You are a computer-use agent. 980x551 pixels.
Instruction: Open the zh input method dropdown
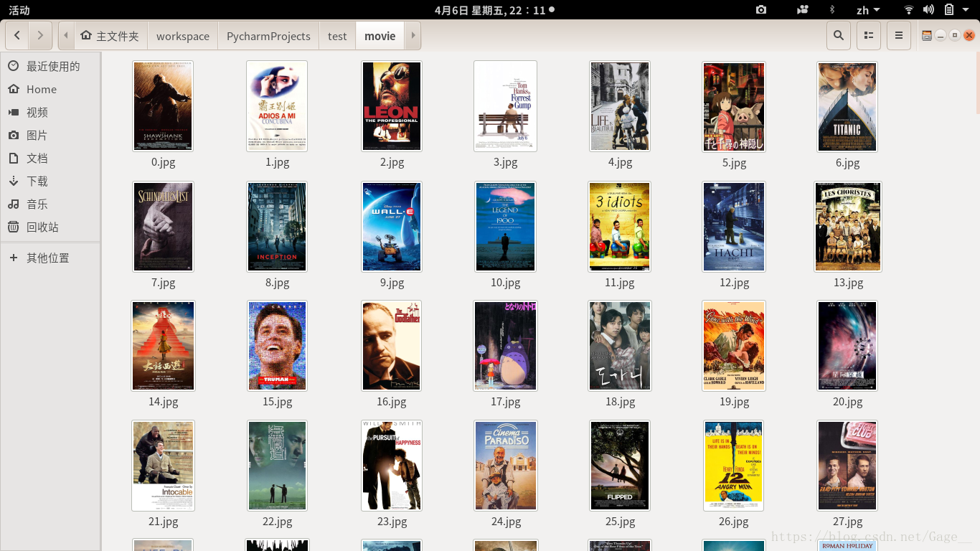868,10
